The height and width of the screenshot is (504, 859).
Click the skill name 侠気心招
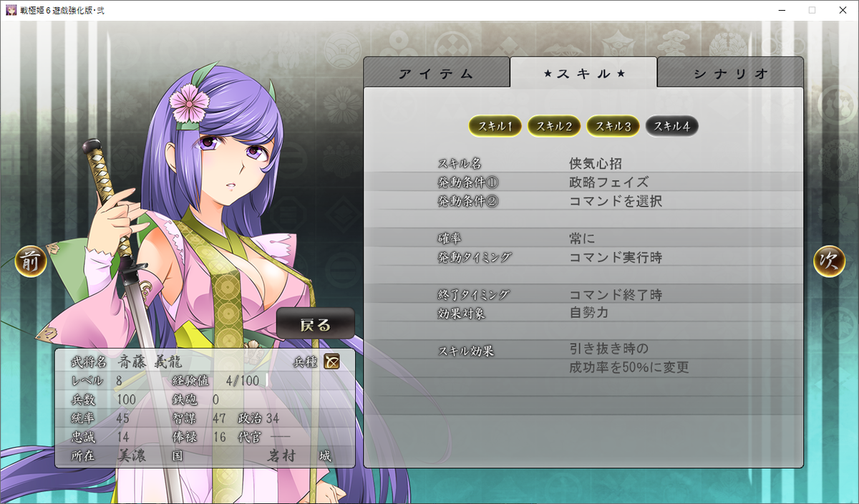click(601, 163)
